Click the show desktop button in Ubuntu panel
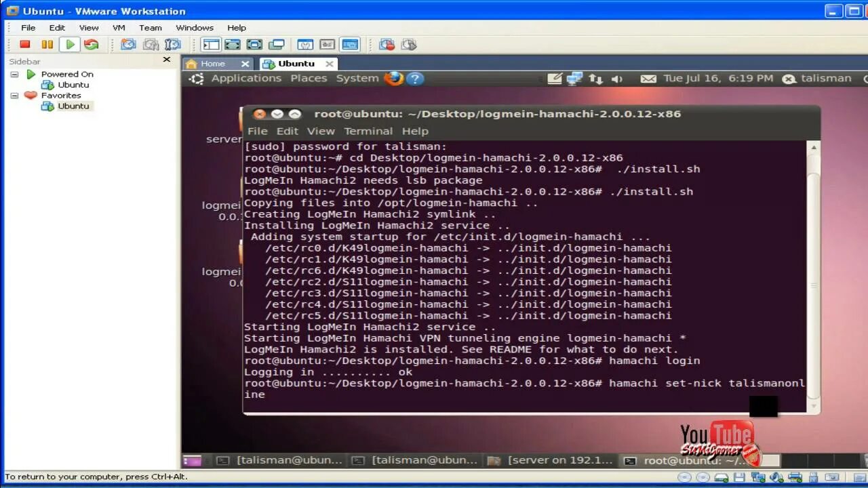 pyautogui.click(x=193, y=460)
